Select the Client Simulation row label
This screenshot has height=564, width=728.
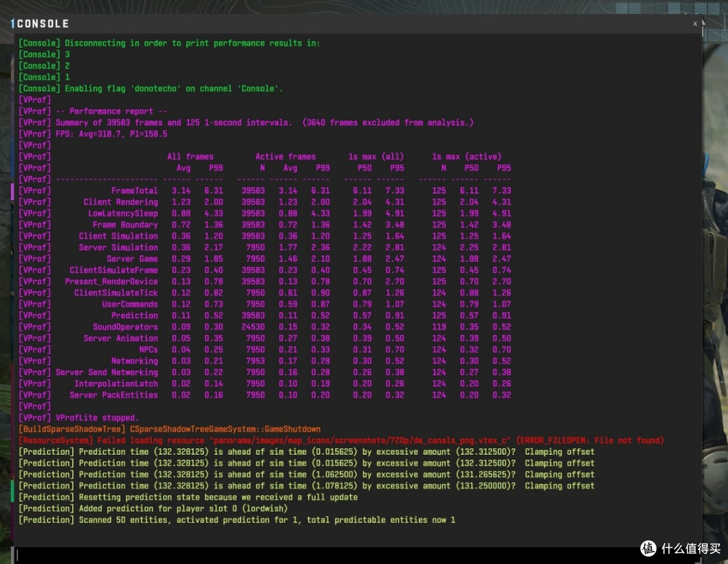click(x=119, y=237)
